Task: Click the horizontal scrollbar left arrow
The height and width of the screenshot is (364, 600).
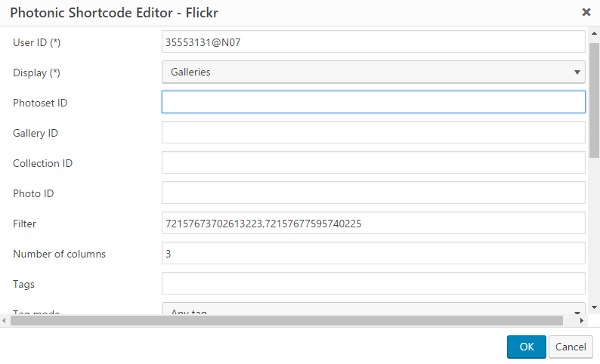Action: click(5, 320)
